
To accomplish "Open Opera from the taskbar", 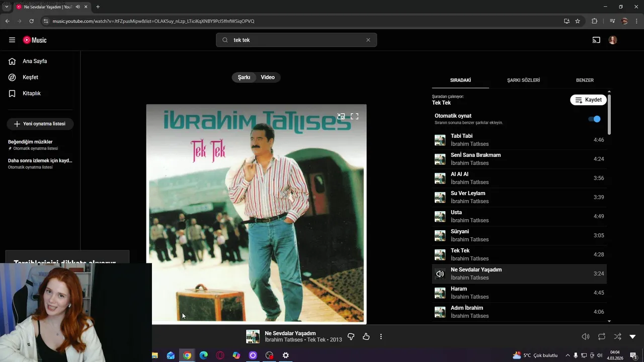I will (x=220, y=355).
